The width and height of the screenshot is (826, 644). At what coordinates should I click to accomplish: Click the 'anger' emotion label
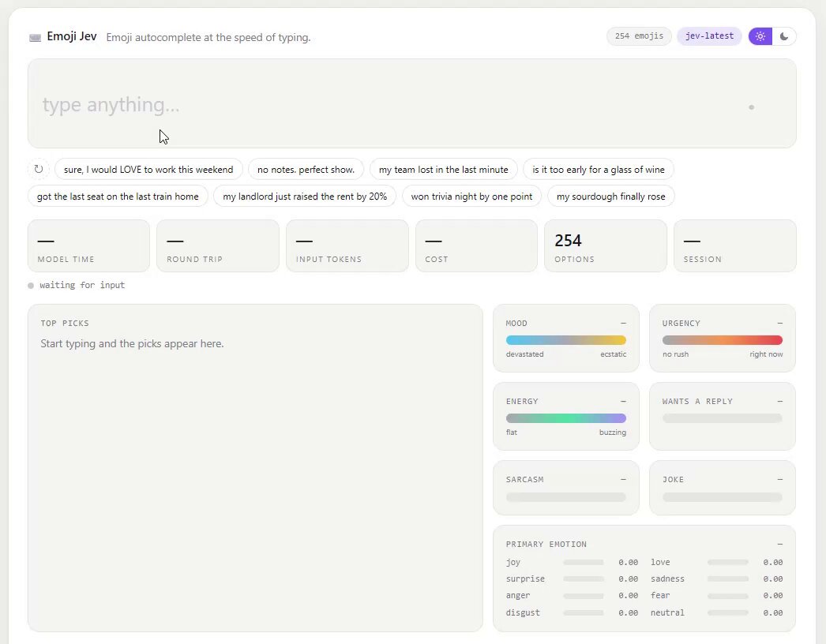[518, 596]
